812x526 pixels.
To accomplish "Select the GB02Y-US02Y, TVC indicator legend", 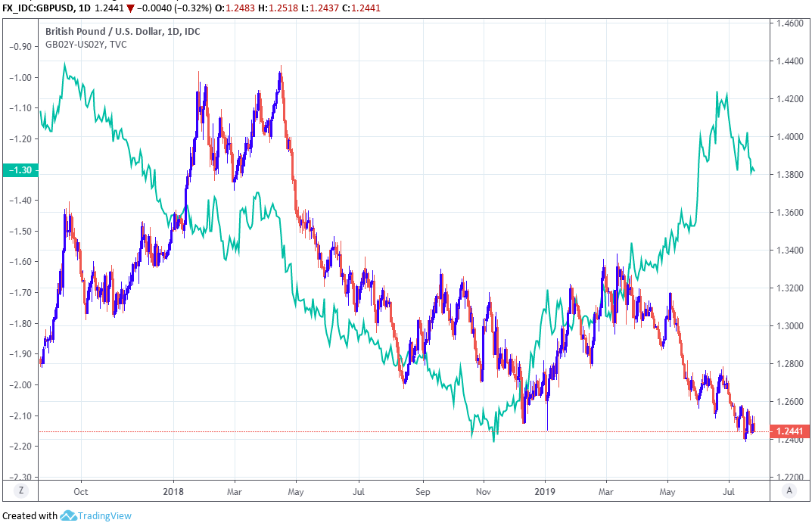I will pos(87,45).
